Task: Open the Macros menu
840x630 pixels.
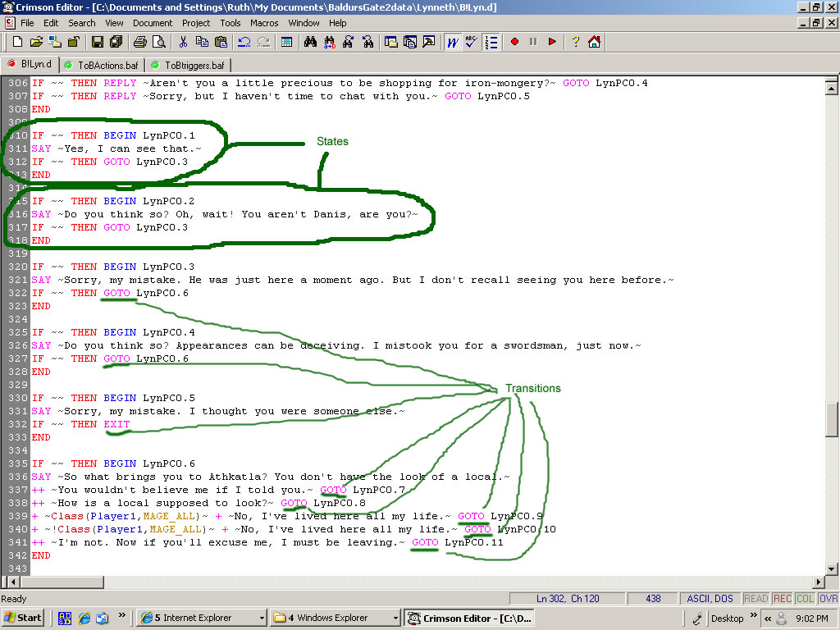Action: click(x=264, y=23)
